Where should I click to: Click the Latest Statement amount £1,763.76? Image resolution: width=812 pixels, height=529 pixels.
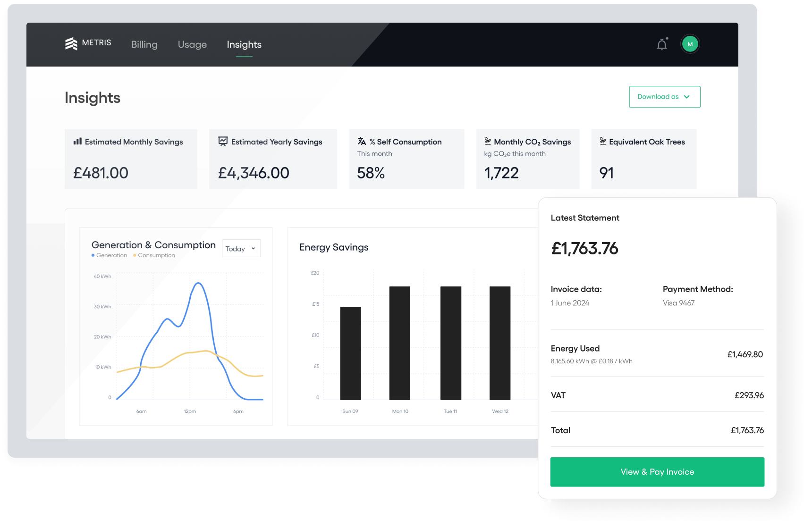pyautogui.click(x=584, y=249)
